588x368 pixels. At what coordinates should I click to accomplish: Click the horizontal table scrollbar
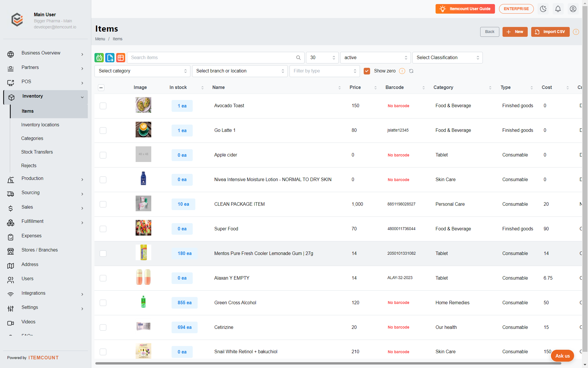pyautogui.click(x=328, y=363)
